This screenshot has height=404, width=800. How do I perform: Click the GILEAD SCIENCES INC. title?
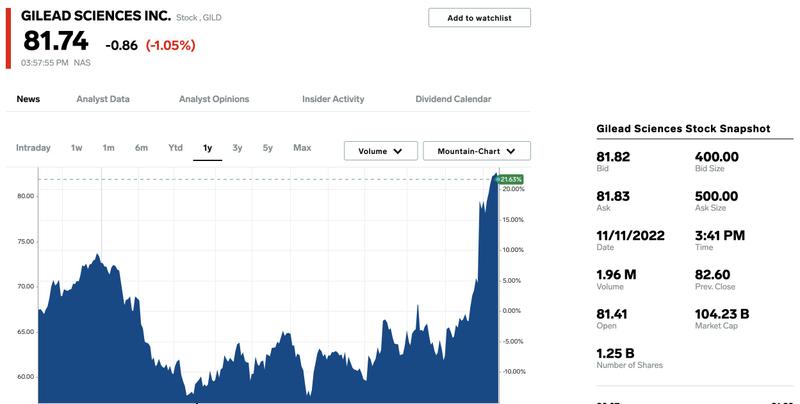(95, 16)
